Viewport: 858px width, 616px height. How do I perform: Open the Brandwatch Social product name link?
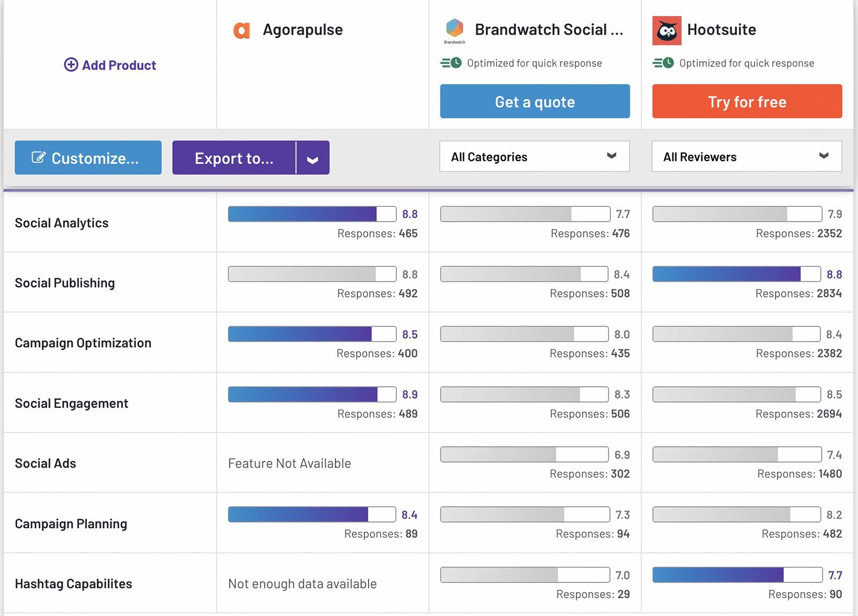(549, 30)
